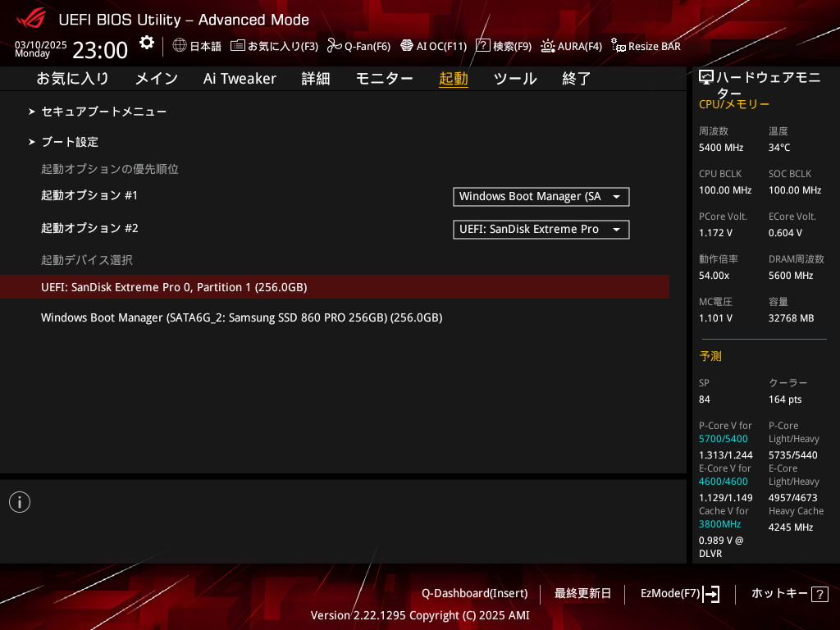The image size is (840, 630).
Task: Open AURA(F4) lighting settings
Action: [548, 46]
